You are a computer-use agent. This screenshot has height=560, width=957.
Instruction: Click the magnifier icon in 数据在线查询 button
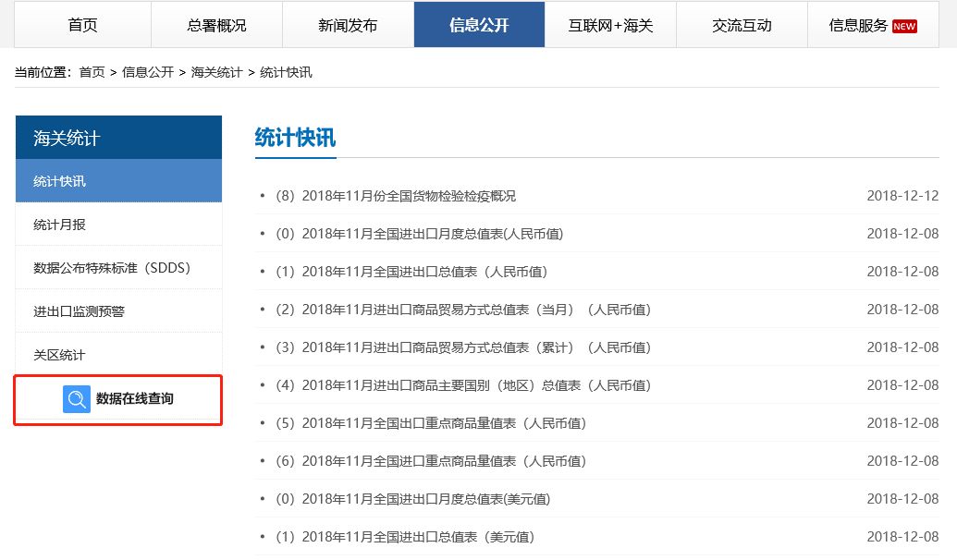pyautogui.click(x=77, y=399)
